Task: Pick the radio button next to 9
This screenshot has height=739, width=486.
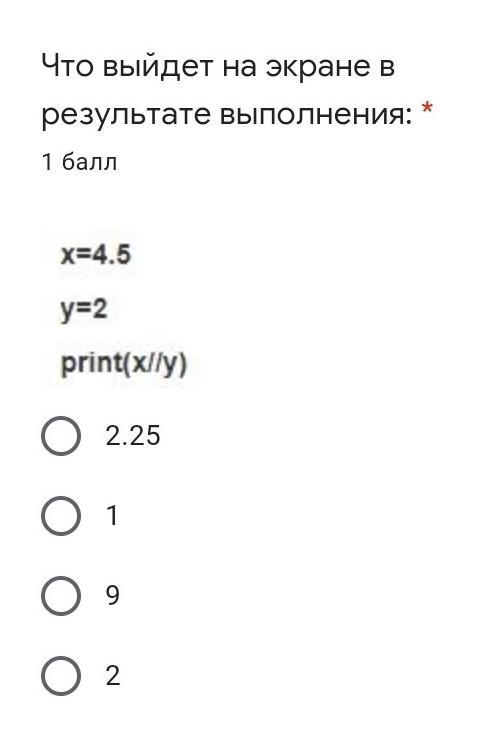Action: 61,596
